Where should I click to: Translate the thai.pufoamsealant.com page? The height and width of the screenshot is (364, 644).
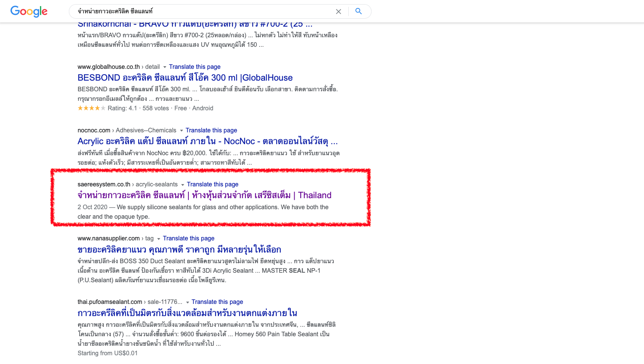click(217, 302)
